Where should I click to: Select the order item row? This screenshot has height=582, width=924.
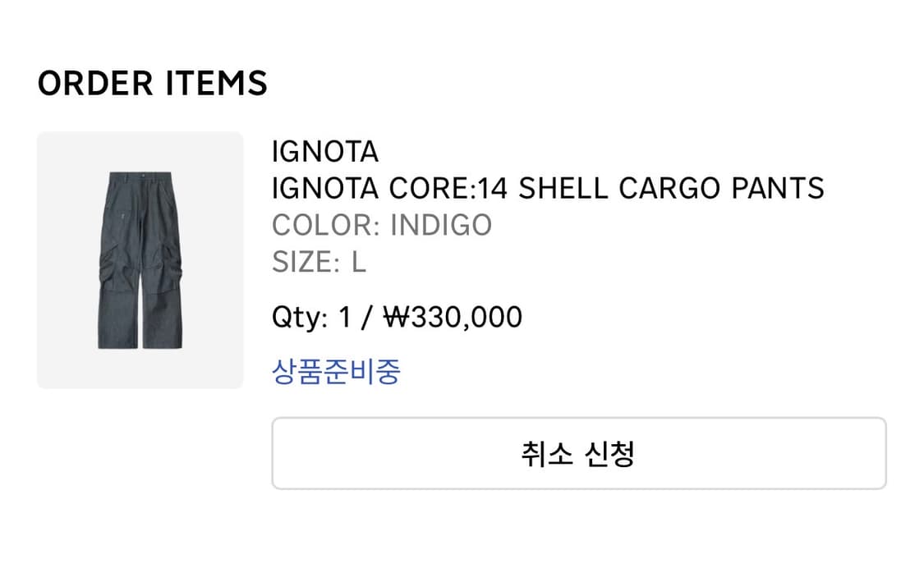point(462,257)
